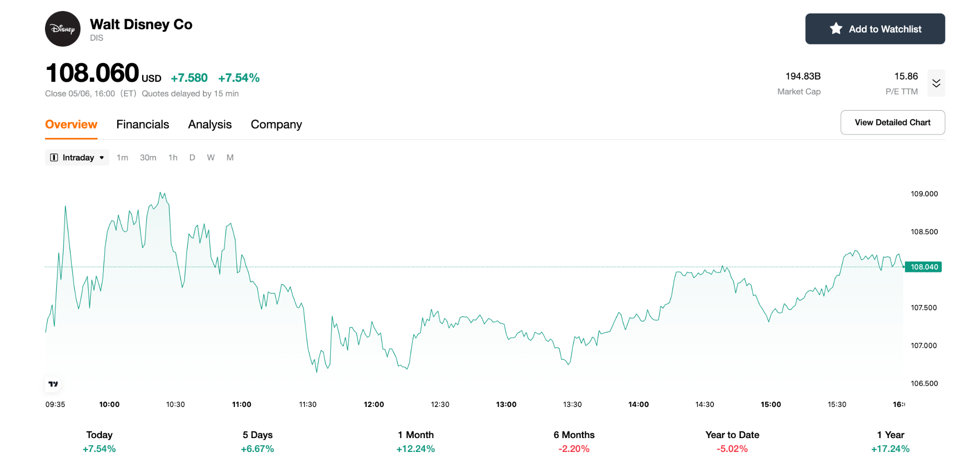Expand more stats with the double chevron

[x=936, y=83]
